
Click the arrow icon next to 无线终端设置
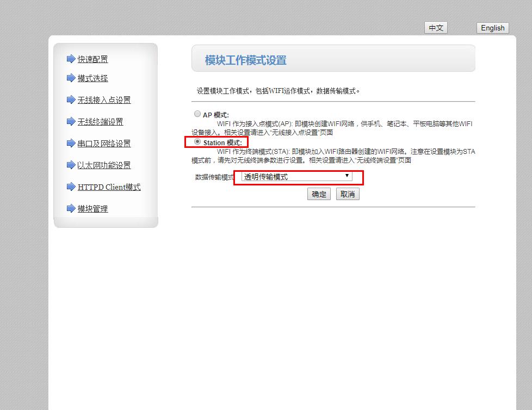coord(71,121)
